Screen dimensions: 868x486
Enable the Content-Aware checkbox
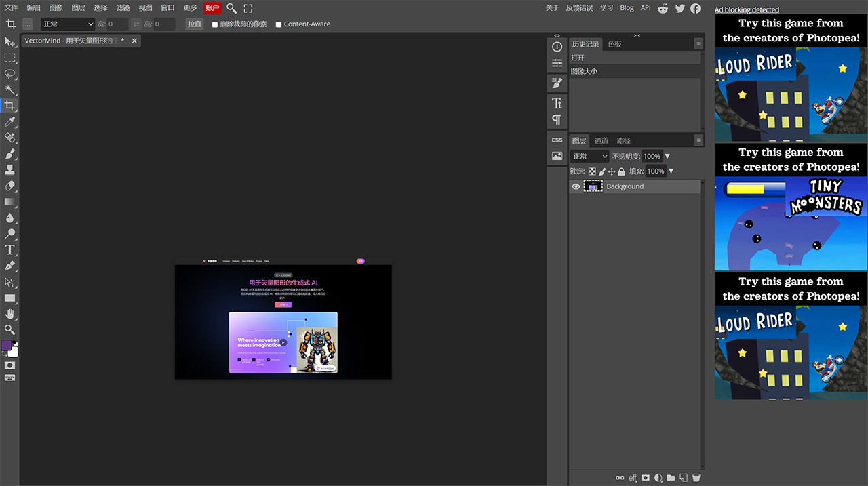coord(278,23)
